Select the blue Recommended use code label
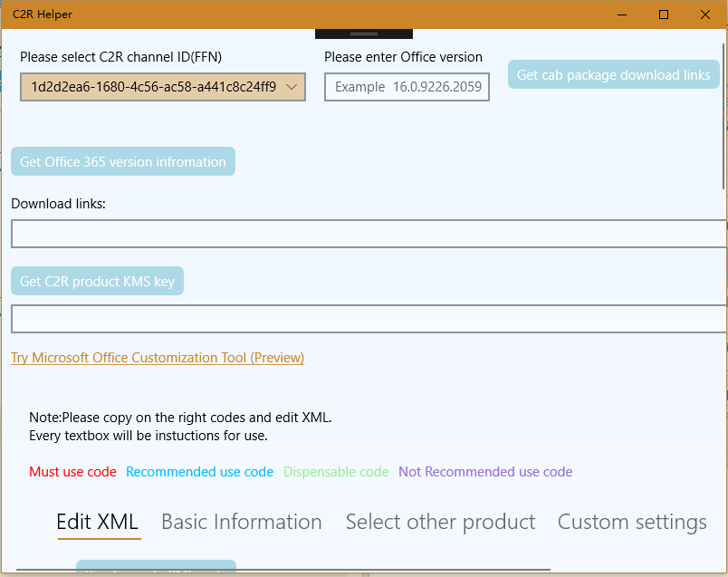The width and height of the screenshot is (728, 577). [199, 472]
